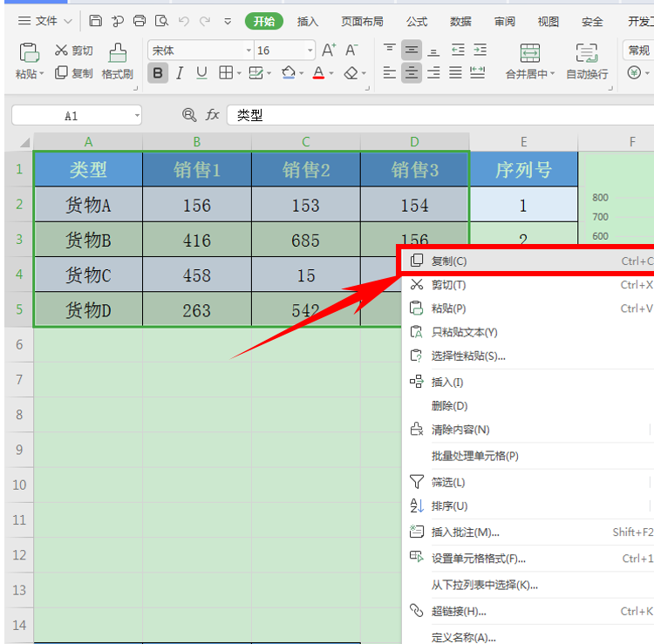Screen dimensions: 654x644
Task: Expand the borders dropdown arrow
Action: 239,74
